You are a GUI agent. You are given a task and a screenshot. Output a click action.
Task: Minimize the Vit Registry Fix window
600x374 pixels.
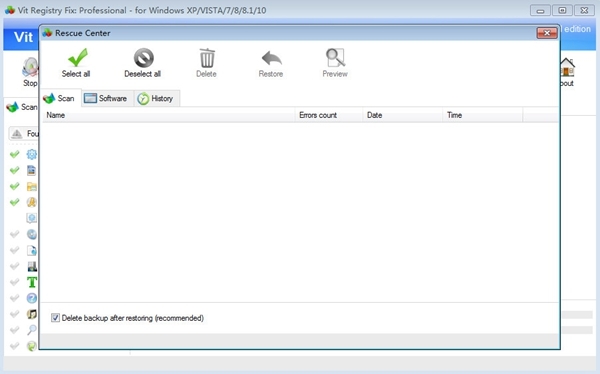click(x=540, y=10)
